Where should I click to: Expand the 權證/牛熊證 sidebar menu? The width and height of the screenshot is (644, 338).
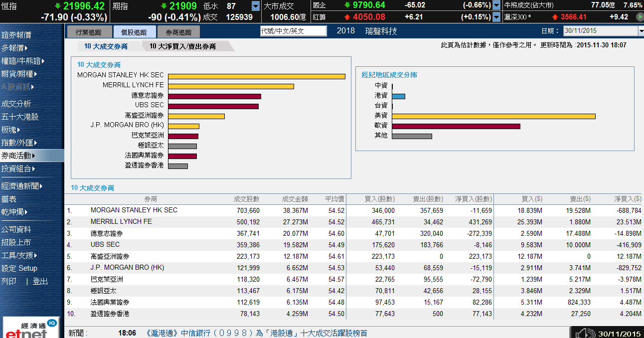(x=23, y=61)
